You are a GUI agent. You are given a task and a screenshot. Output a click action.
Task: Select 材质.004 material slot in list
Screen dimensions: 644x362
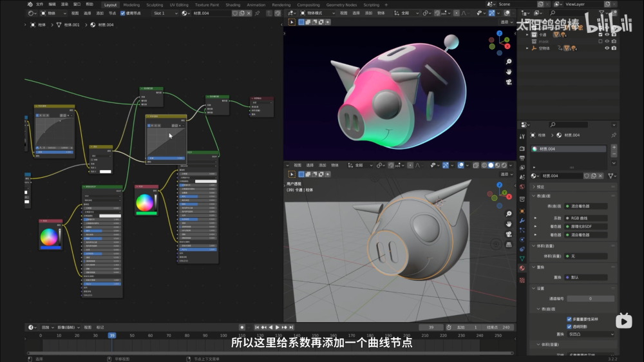tap(569, 149)
